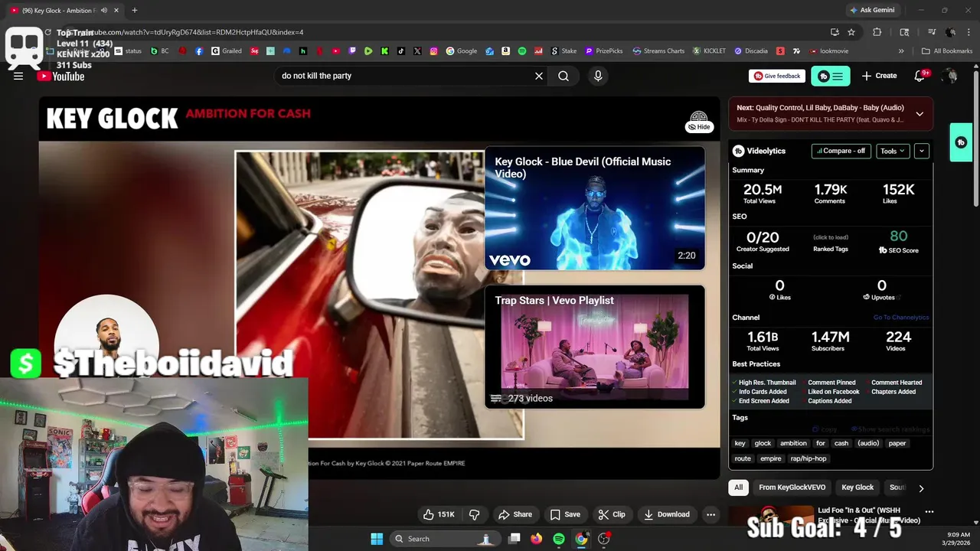Screen dimensions: 980x551
Task: Click the page vertical scrollbar
Action: click(975, 138)
